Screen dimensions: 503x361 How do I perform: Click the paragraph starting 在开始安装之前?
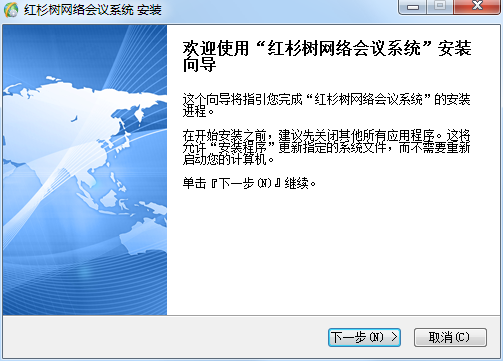pos(326,147)
